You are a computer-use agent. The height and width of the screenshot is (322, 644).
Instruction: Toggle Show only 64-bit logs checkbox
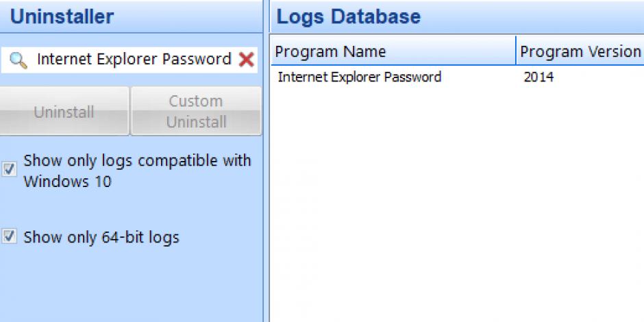(9, 236)
